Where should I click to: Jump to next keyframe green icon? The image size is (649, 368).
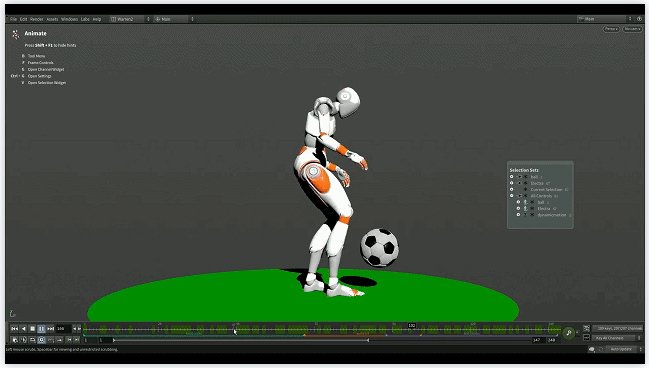[x=77, y=340]
